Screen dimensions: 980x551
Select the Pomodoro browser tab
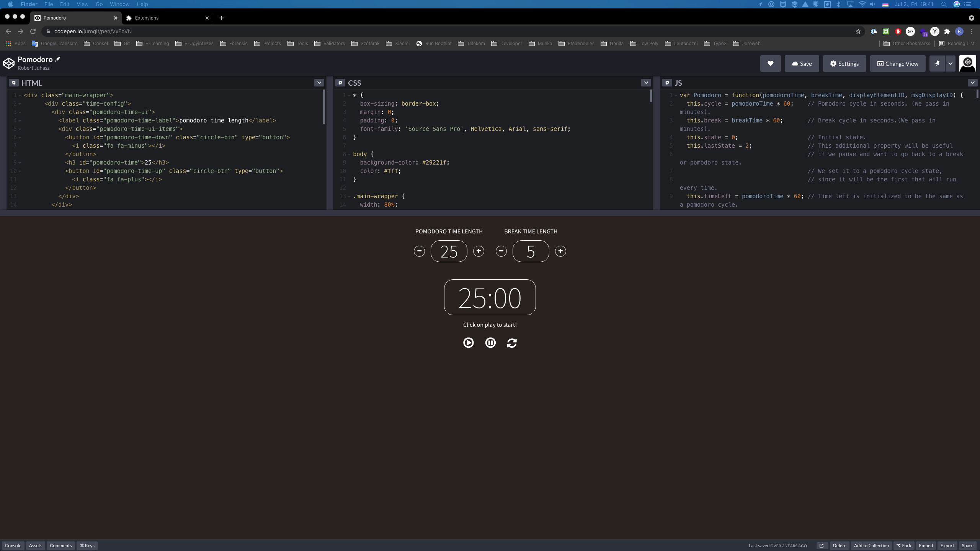76,18
